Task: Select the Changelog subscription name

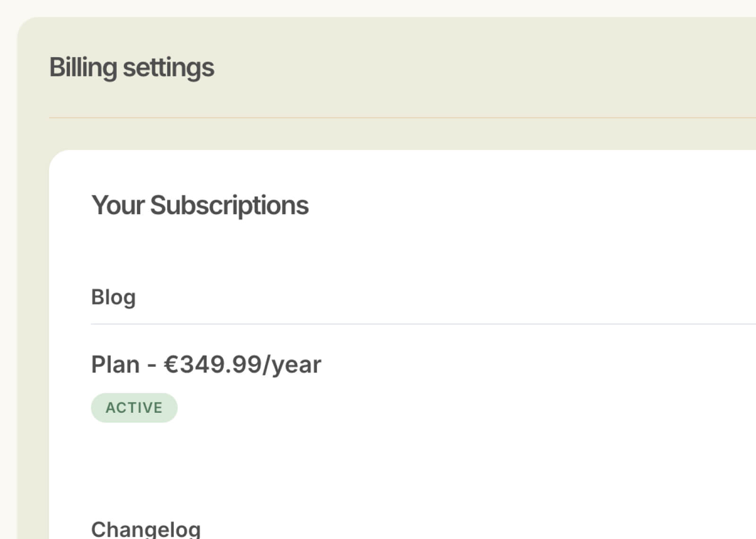Action: click(x=146, y=529)
